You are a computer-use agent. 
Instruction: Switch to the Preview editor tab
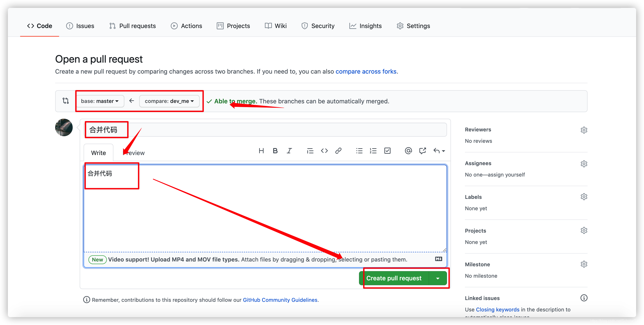pyautogui.click(x=134, y=153)
